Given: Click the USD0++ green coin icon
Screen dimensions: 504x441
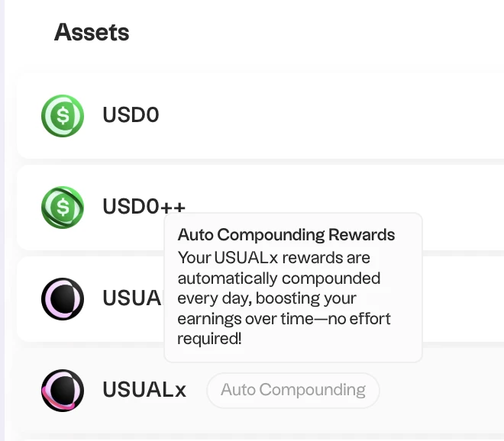Looking at the screenshot, I should tap(63, 207).
